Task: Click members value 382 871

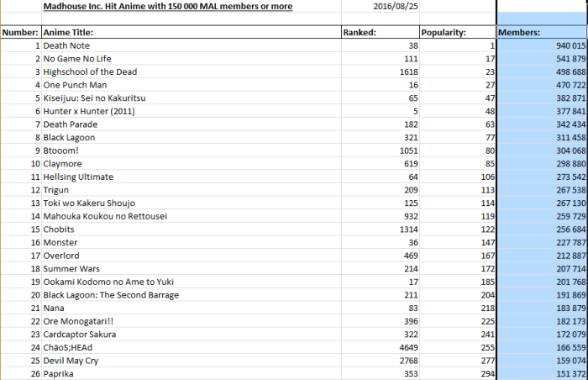Action: pyautogui.click(x=543, y=98)
